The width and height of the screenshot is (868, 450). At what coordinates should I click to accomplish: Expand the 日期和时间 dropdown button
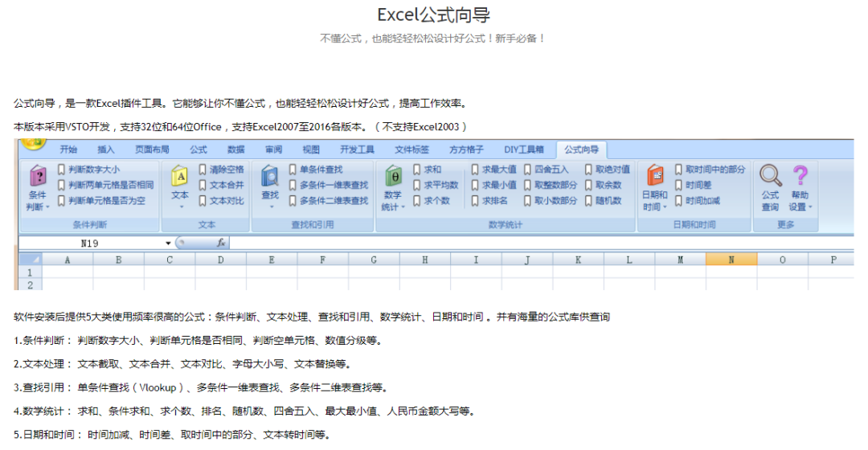click(655, 188)
